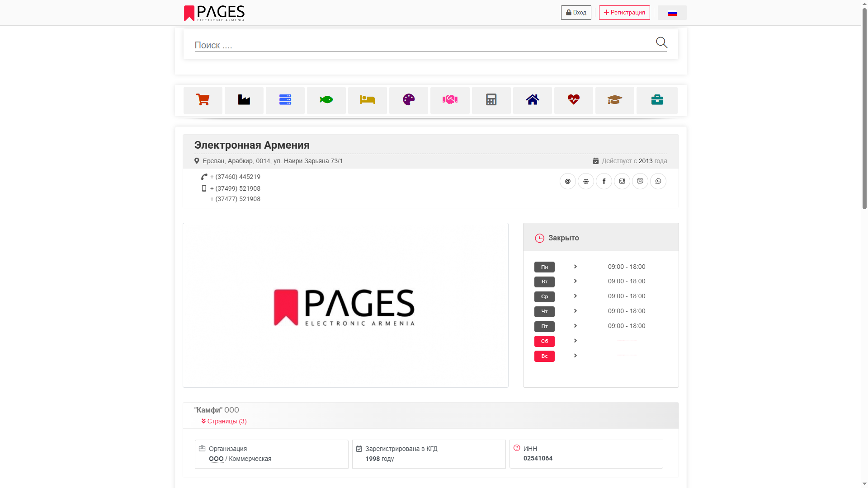The height and width of the screenshot is (488, 868).
Task: Open the purple palette art category
Action: [409, 100]
